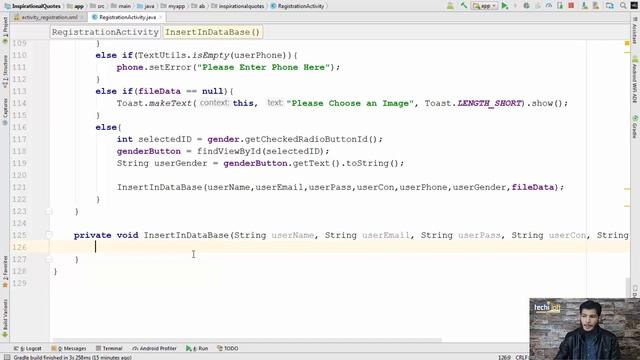The width and height of the screenshot is (640, 360).
Task: Open the Build Variants tool window
Action: (5, 318)
